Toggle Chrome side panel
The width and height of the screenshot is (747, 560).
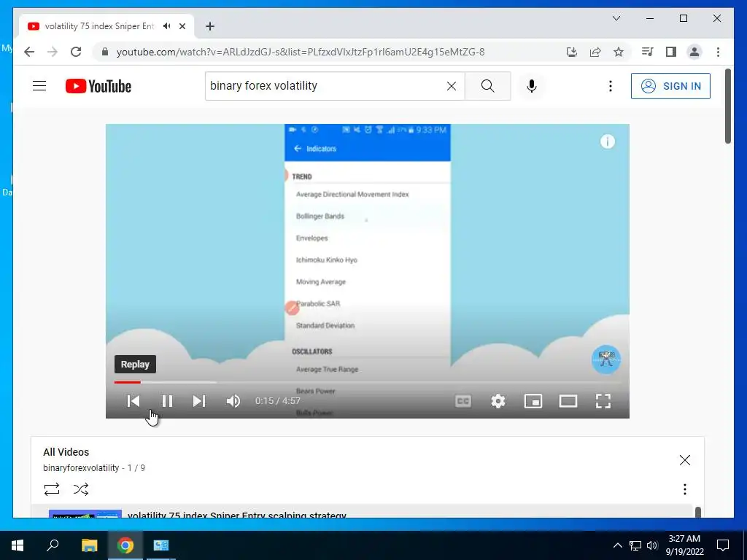click(x=671, y=52)
